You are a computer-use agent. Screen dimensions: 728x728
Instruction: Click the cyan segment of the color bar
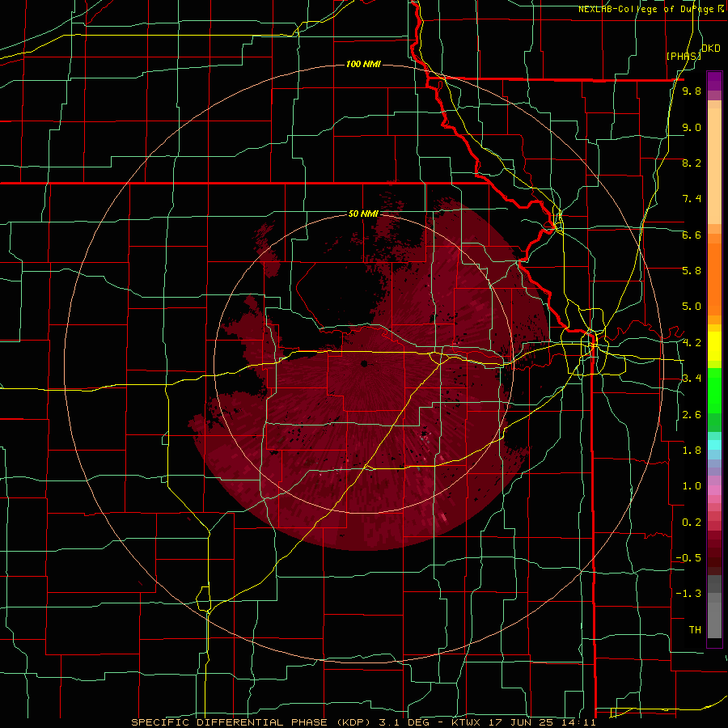point(714,445)
